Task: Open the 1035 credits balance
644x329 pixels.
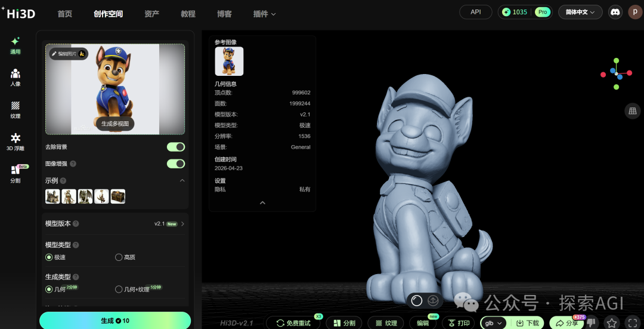Action: tap(515, 12)
